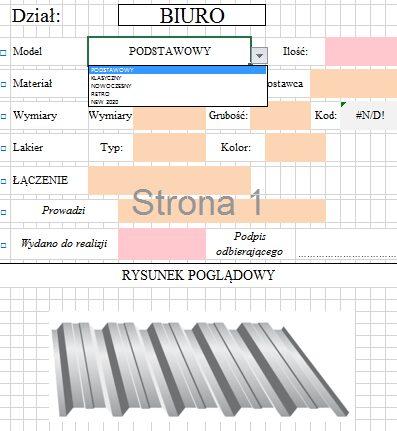Choose PODSTAWOWY in the open dropdown list
397x431 pixels.
pyautogui.click(x=178, y=70)
